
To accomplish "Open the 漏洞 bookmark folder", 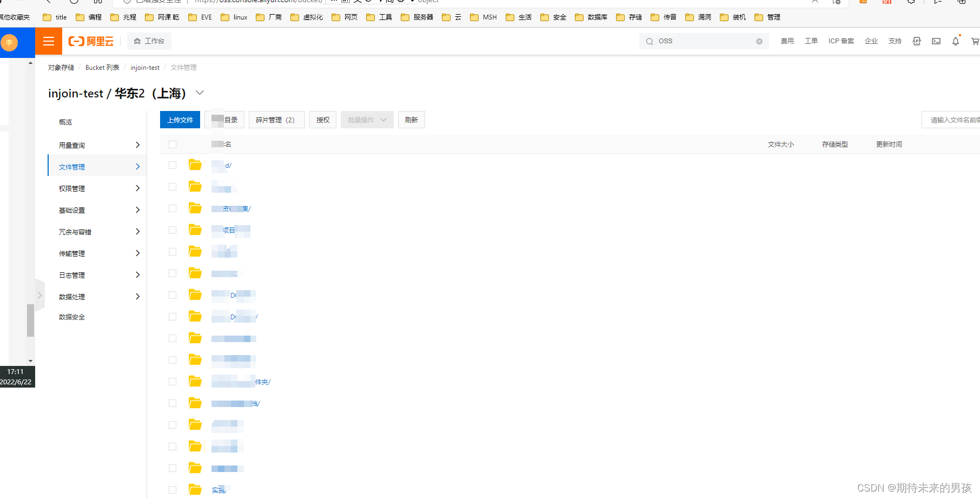I will (x=698, y=17).
